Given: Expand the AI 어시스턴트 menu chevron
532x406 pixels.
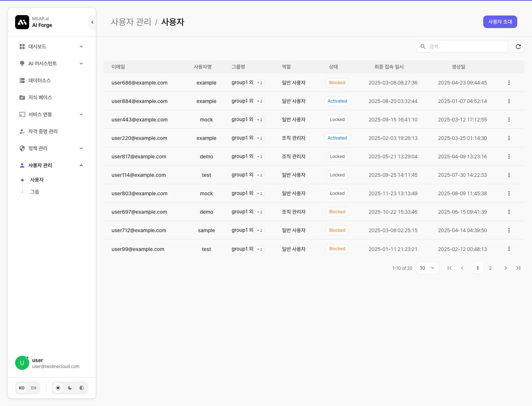Looking at the screenshot, I should 81,63.
